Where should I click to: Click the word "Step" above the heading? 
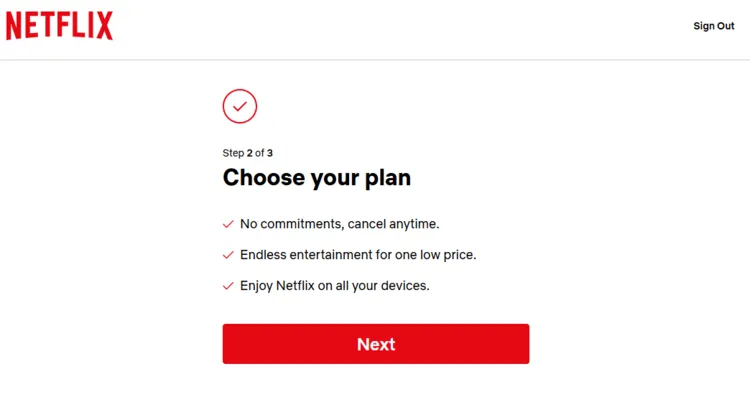click(233, 153)
